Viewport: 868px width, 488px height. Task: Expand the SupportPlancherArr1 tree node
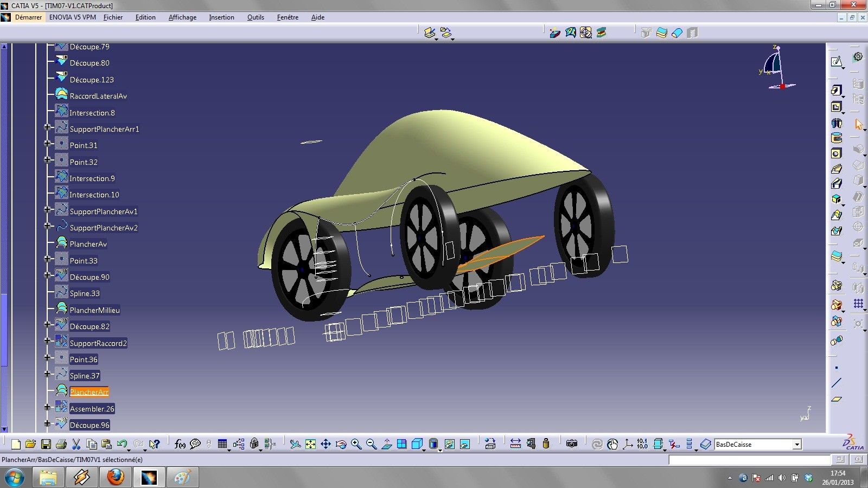click(47, 128)
